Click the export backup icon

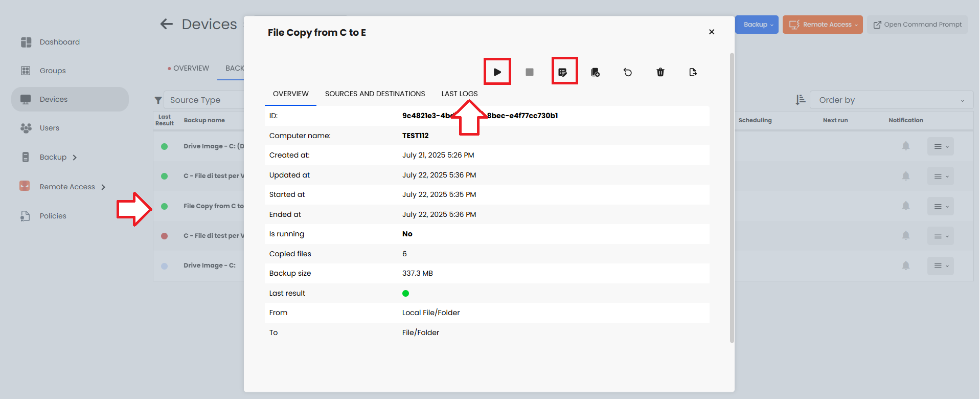click(x=693, y=72)
